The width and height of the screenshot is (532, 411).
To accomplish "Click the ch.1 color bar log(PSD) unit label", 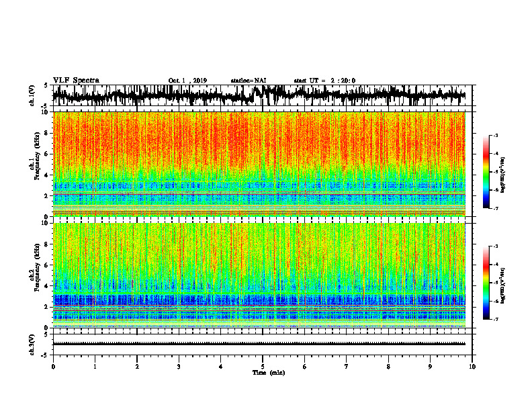I will [503, 175].
